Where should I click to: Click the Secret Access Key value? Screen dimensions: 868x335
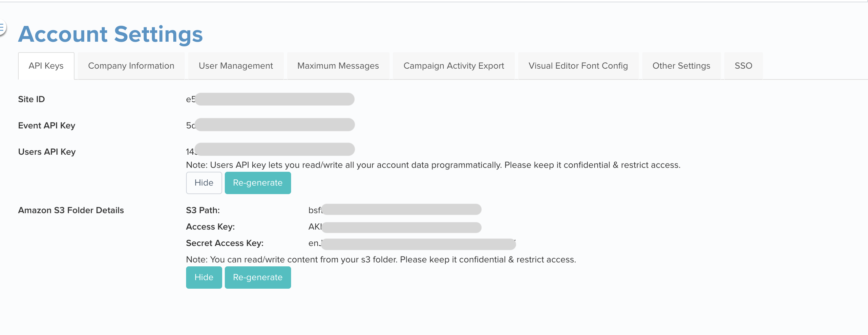[x=412, y=244]
